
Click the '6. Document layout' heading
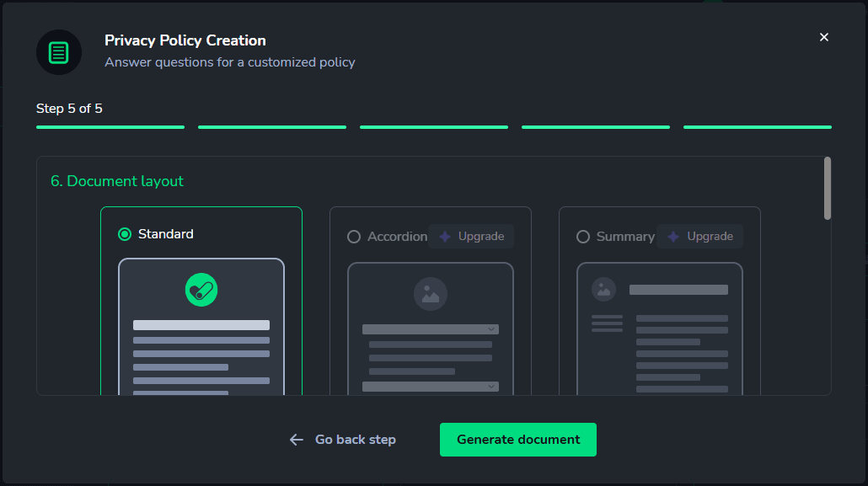pos(117,181)
